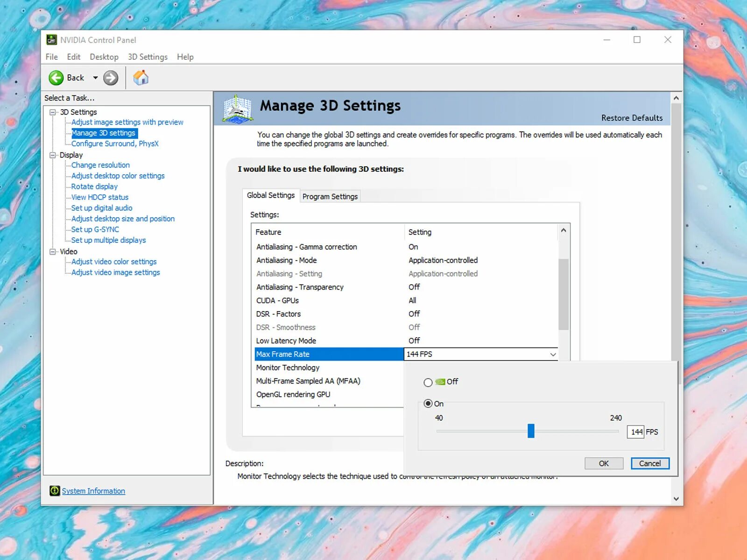Open Adjust image settings with preview
The width and height of the screenshot is (747, 560).
point(127,122)
